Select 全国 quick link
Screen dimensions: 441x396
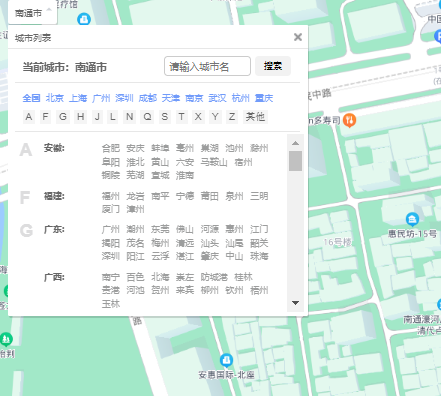click(x=31, y=98)
